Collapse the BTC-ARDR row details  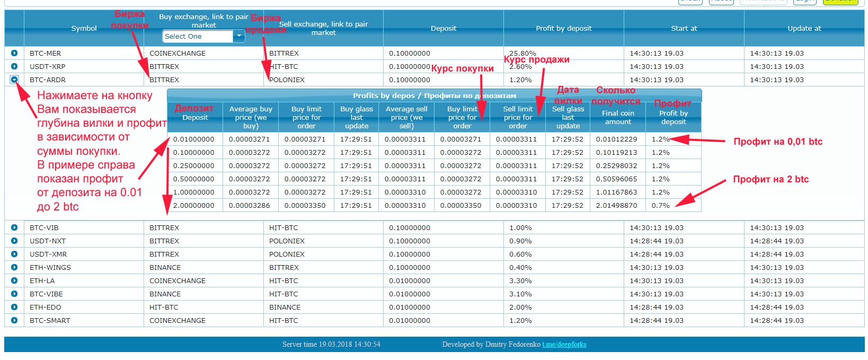coord(14,80)
